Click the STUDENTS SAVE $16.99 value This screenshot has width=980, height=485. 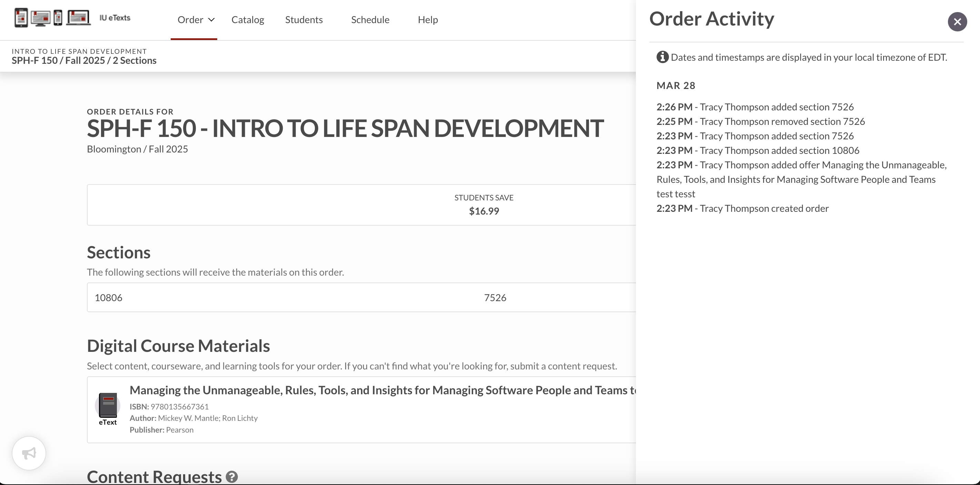pos(483,211)
